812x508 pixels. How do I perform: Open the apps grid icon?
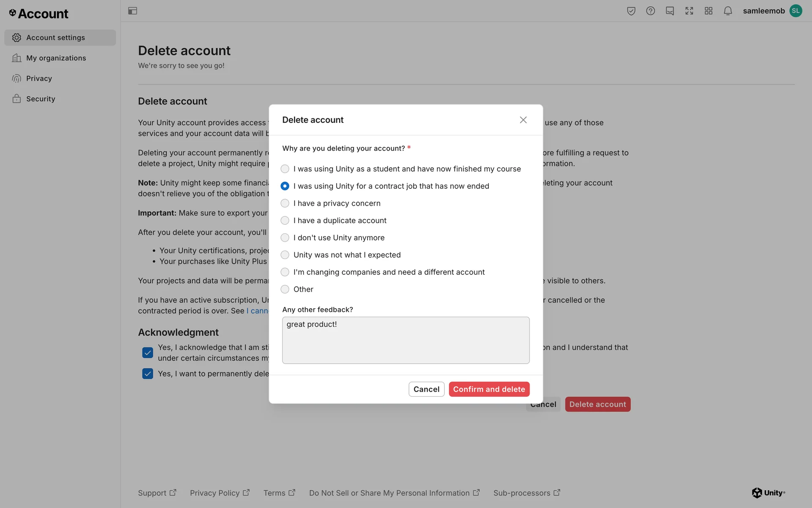(x=709, y=11)
